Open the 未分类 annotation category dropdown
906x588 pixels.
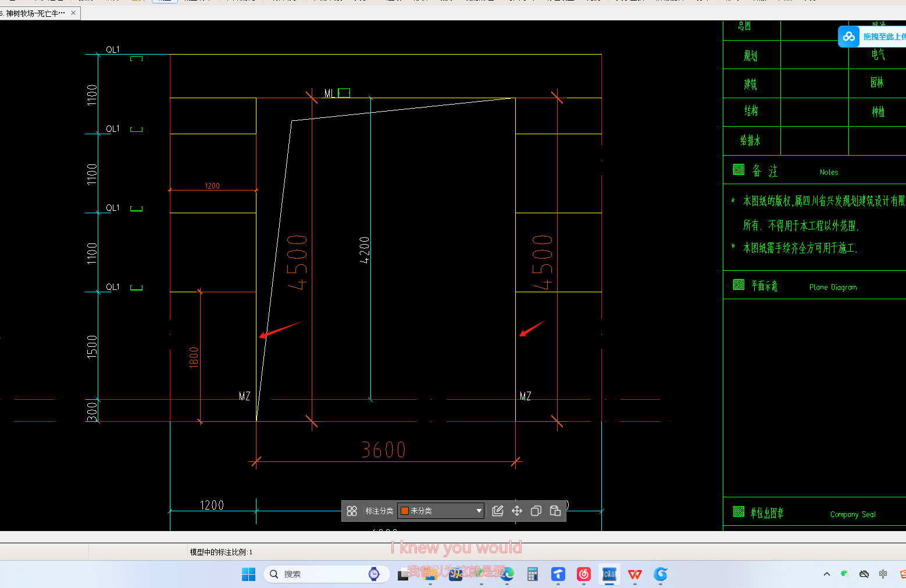coord(441,511)
